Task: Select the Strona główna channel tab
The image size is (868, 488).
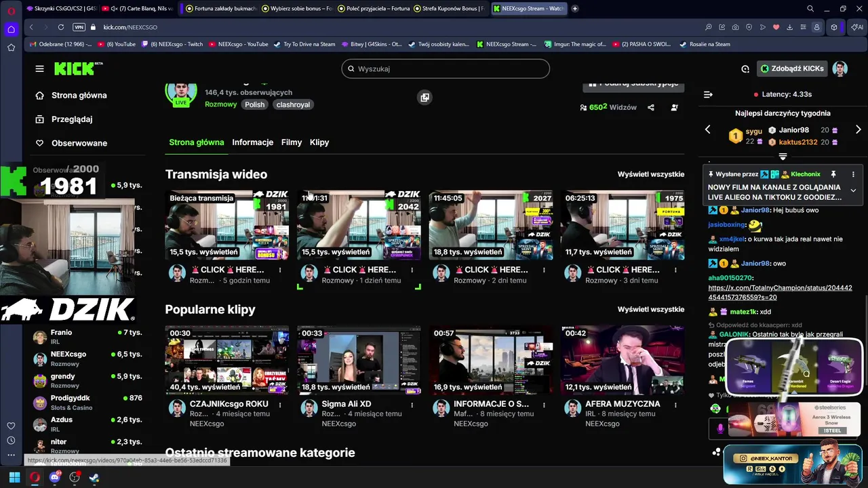Action: pos(197,142)
